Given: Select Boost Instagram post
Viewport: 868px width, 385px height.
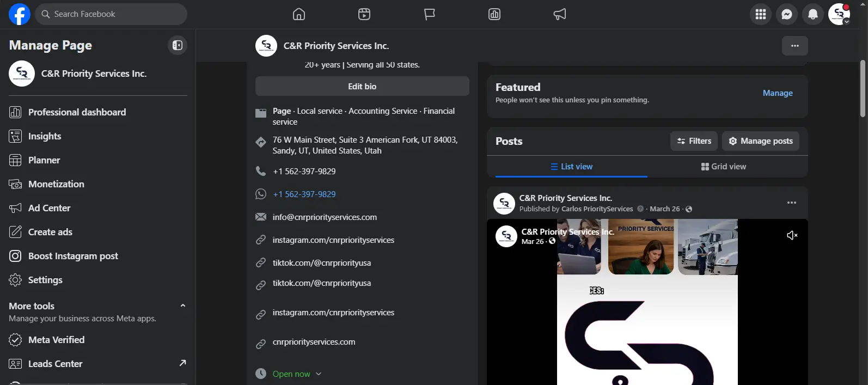Looking at the screenshot, I should (98, 256).
